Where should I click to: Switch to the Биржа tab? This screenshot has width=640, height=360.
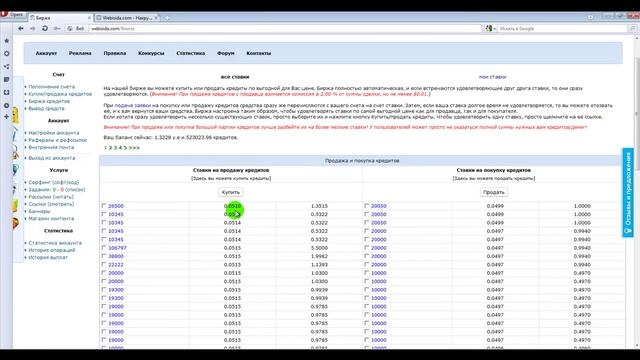pos(60,18)
